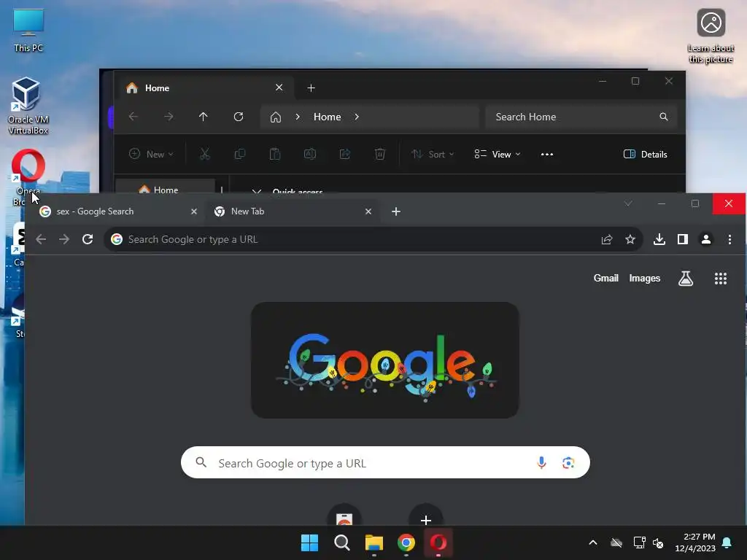Click the Paste icon in File Explorer
This screenshot has height=560, width=747.
tap(275, 154)
